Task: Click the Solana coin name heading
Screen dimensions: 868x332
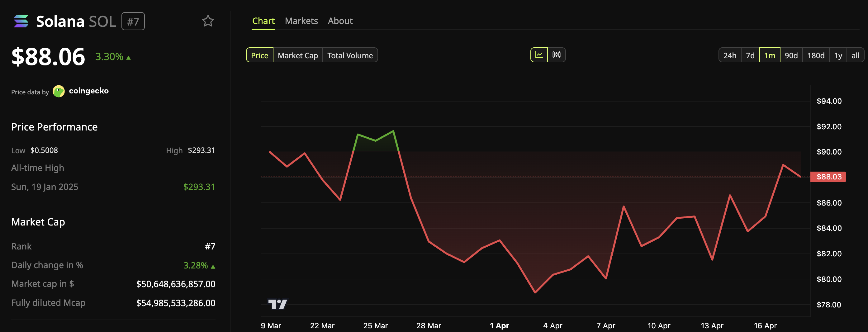Action: click(60, 21)
